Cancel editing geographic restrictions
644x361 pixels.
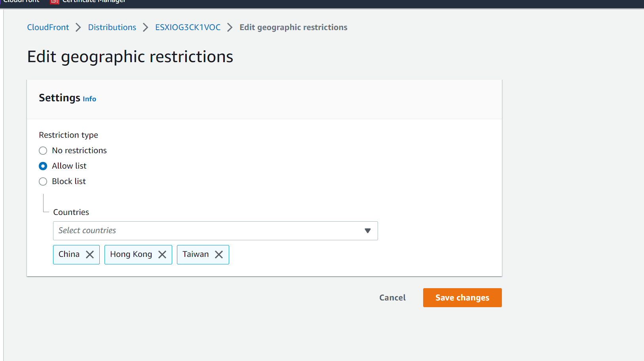click(x=392, y=297)
